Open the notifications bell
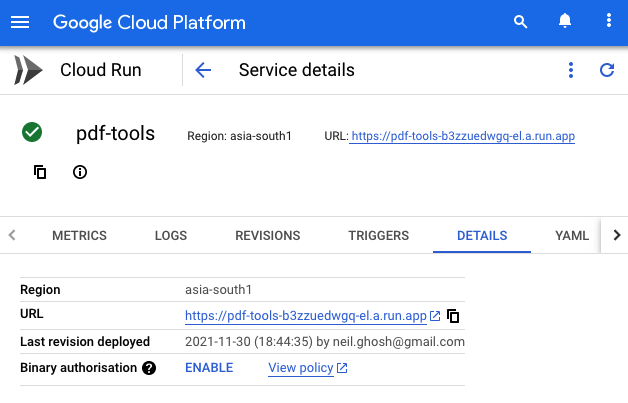The image size is (628, 403). pos(565,22)
